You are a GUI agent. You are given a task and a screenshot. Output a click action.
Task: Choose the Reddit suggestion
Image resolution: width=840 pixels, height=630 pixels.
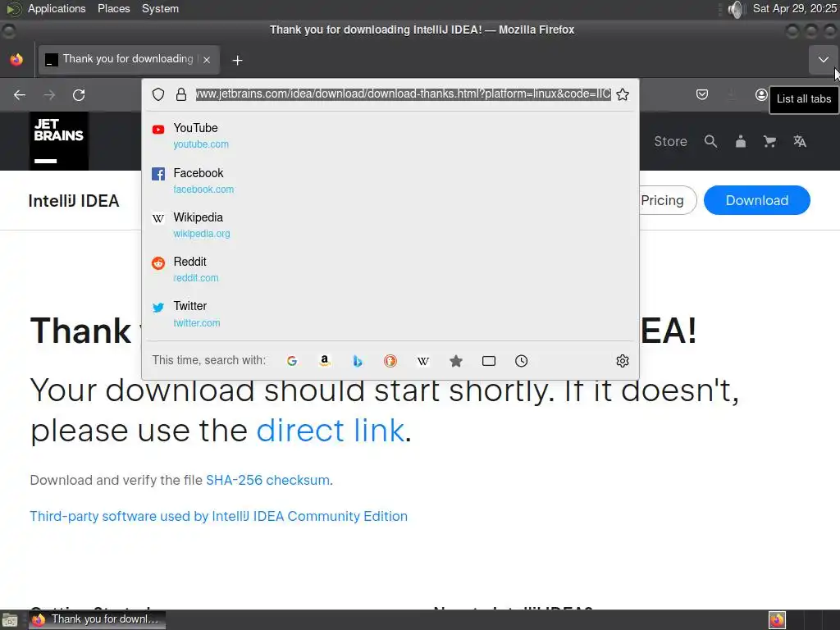click(390, 269)
